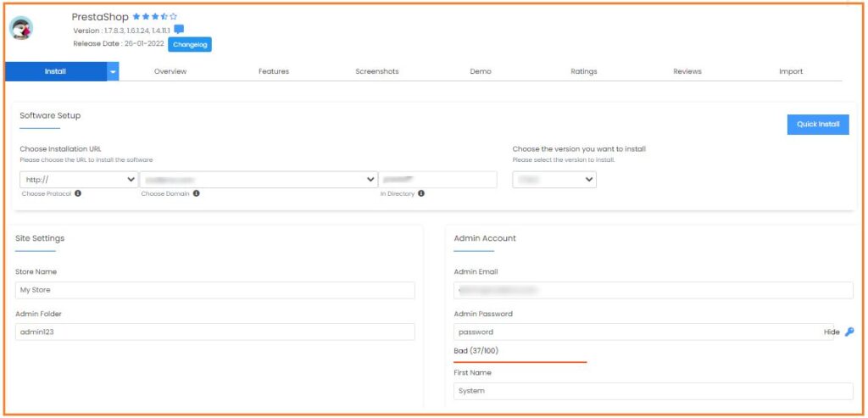Open the Import tab
Viewport: 868px width, 418px height.
(791, 71)
